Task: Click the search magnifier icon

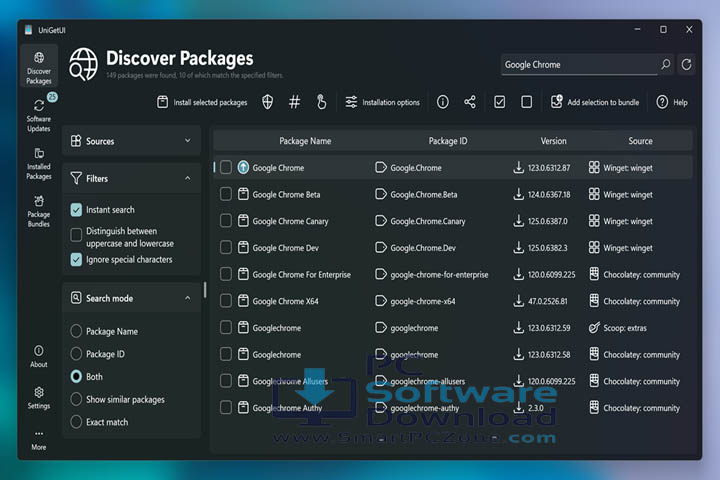Action: coord(666,64)
